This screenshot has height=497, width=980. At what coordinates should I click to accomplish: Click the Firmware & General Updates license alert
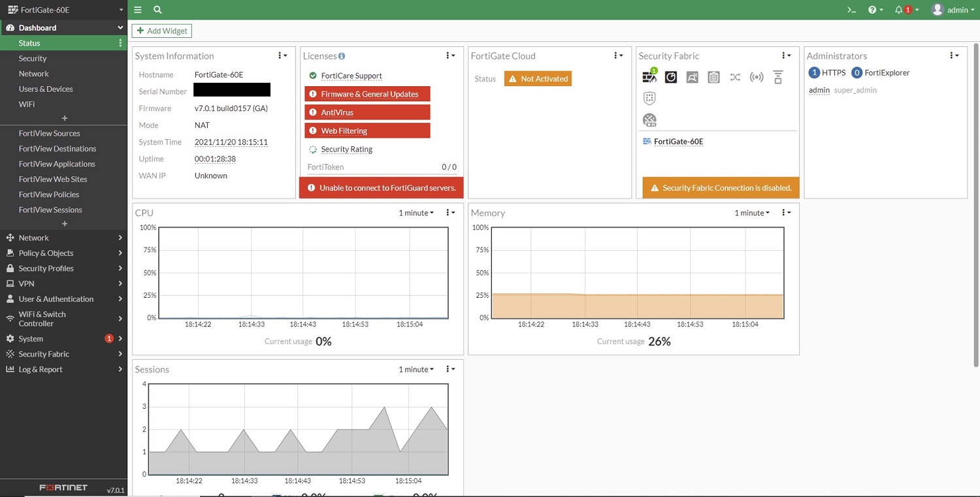(x=367, y=94)
